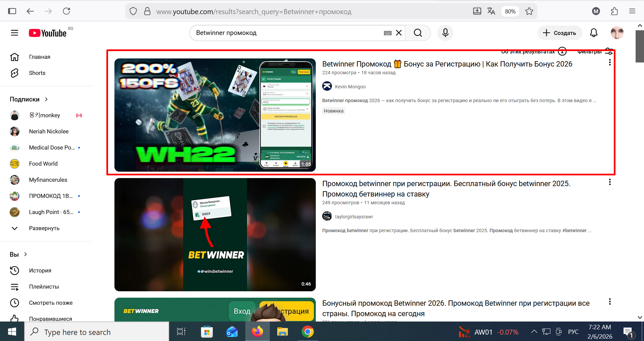Expand the subscriptions list with Развернуть
Viewport: 644px width, 341px height.
44,228
